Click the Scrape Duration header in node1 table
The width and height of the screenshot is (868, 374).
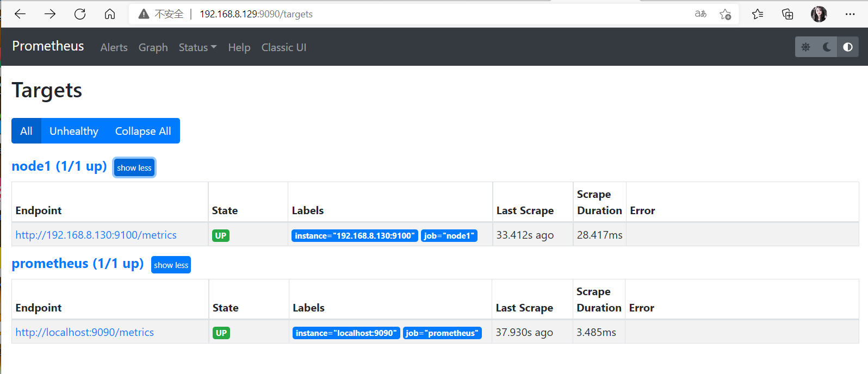[x=599, y=202]
